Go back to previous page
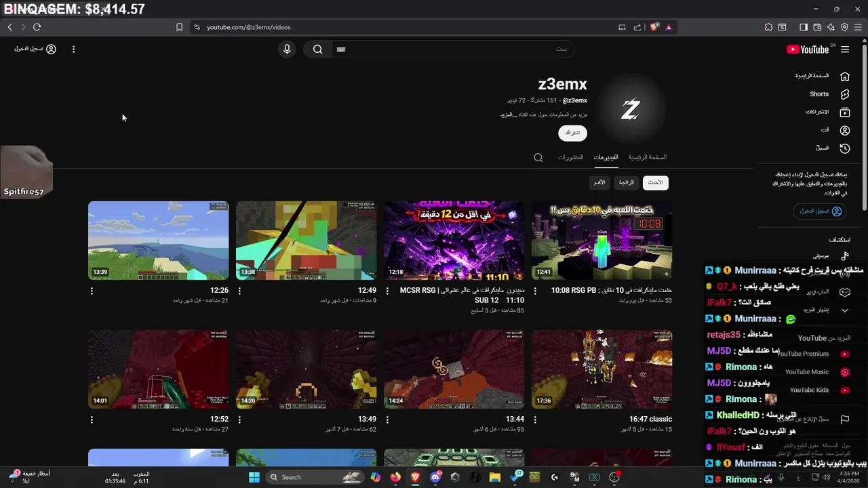This screenshot has height=488, width=868. click(9, 27)
